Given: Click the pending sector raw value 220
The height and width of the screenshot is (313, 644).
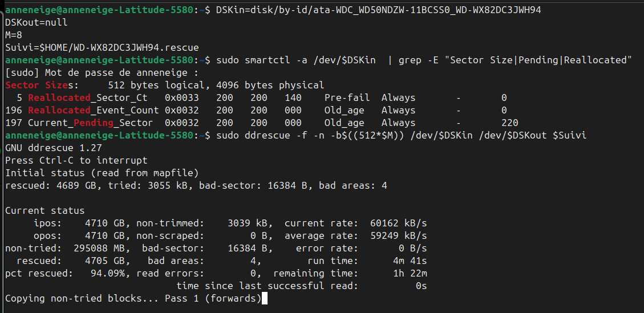Looking at the screenshot, I should tap(510, 123).
